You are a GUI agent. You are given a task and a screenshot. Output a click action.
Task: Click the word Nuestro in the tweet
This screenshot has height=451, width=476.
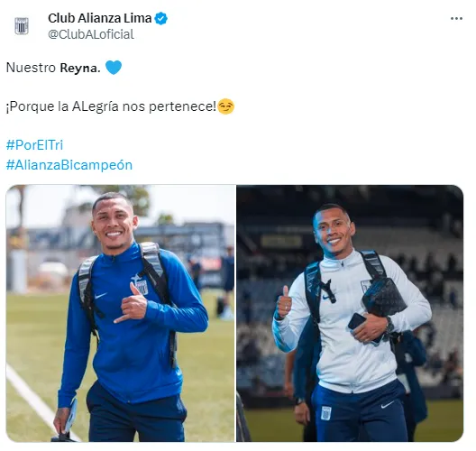(x=31, y=68)
